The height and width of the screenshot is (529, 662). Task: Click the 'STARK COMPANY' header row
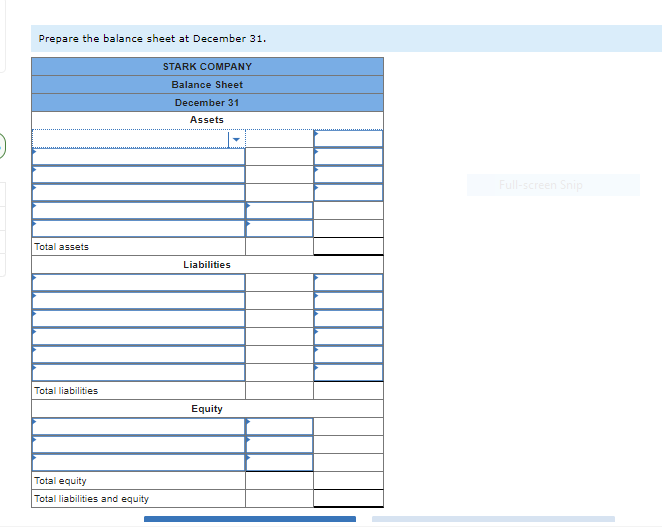click(x=207, y=67)
